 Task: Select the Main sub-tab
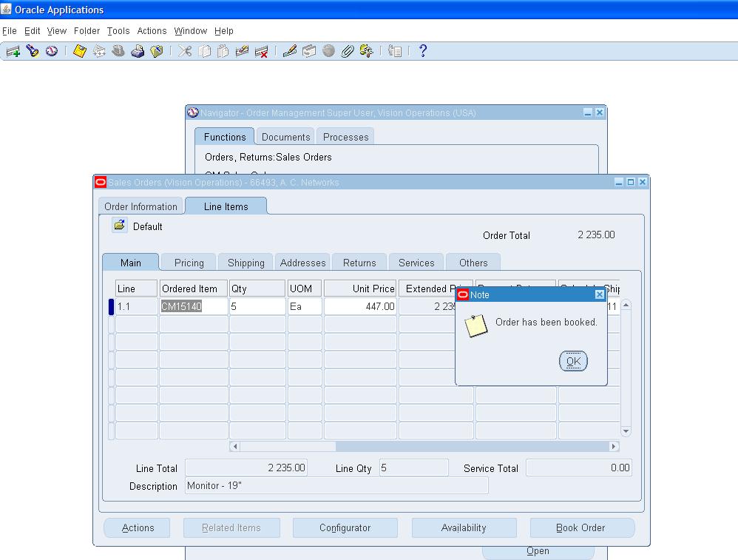click(x=131, y=263)
